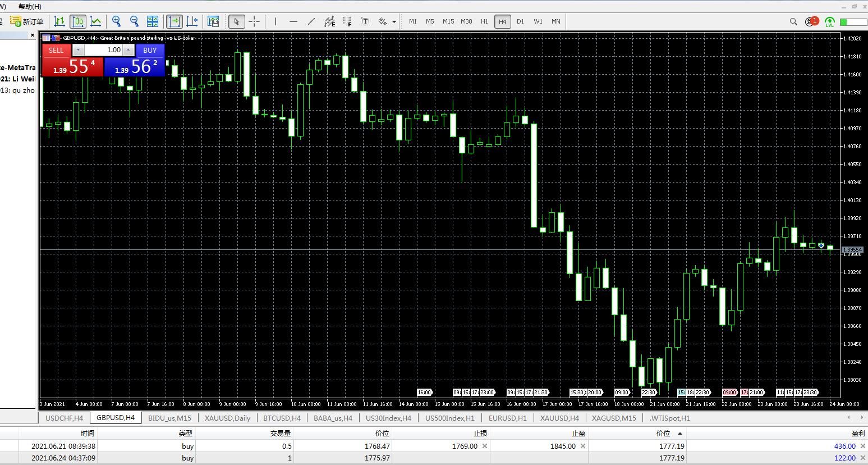
Task: Toggle chart shift from right edge
Action: (x=192, y=21)
